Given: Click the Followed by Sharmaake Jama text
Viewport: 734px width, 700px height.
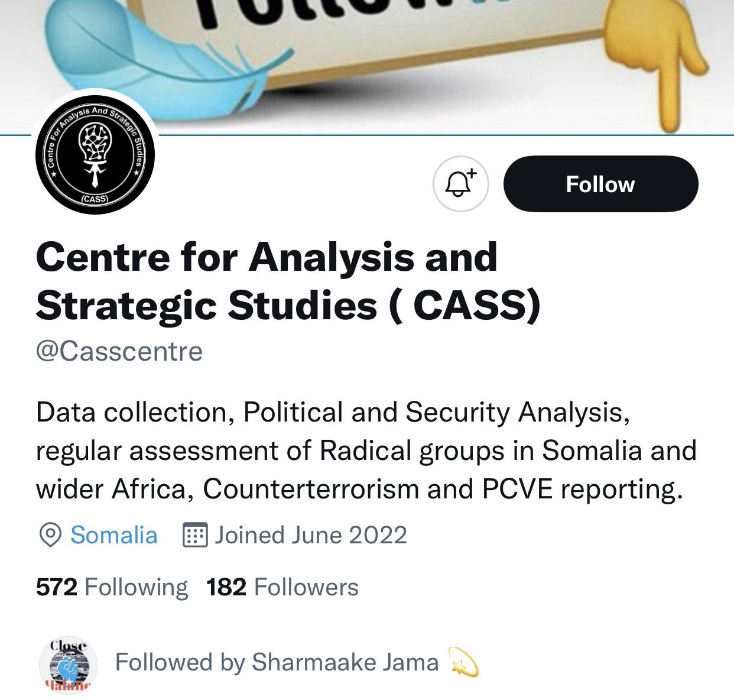Looking at the screenshot, I should coord(277,662).
